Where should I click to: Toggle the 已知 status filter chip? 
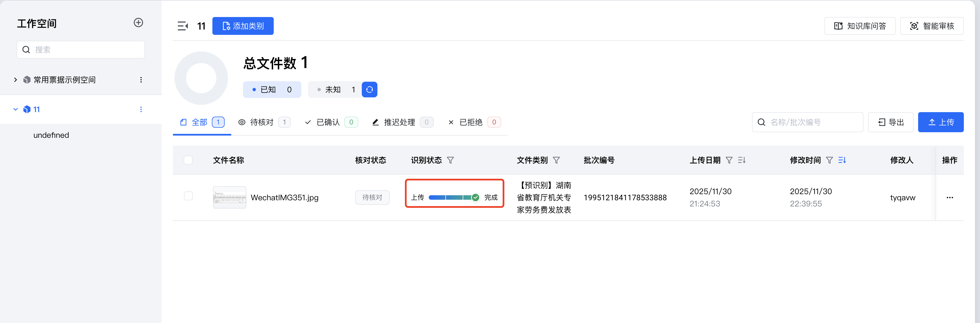272,90
